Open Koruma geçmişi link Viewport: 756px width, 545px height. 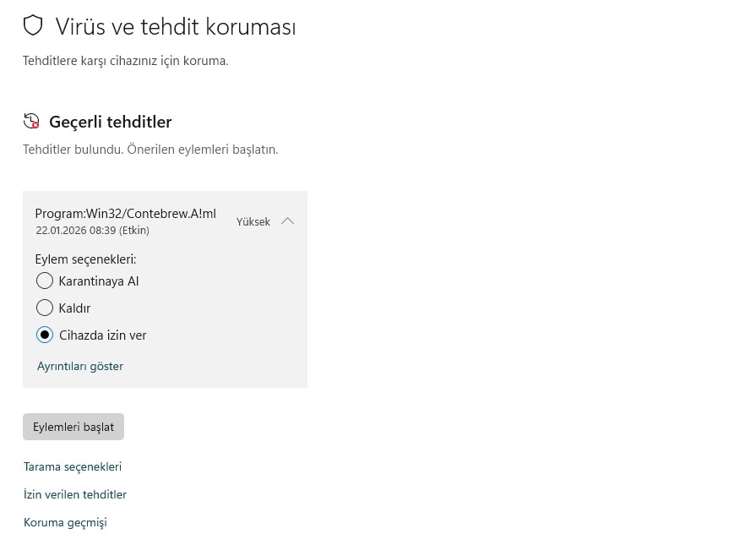pos(65,522)
